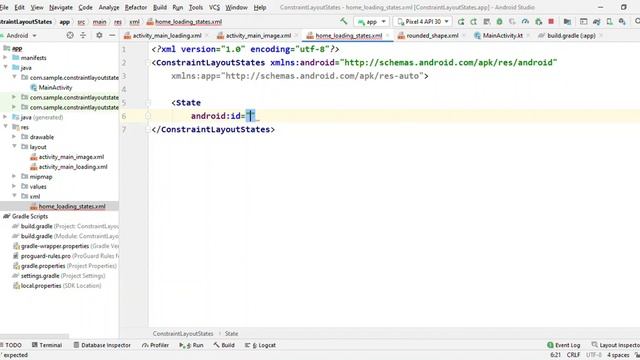640x360 pixels.
Task: Select settings.gradle file
Action: (40, 276)
